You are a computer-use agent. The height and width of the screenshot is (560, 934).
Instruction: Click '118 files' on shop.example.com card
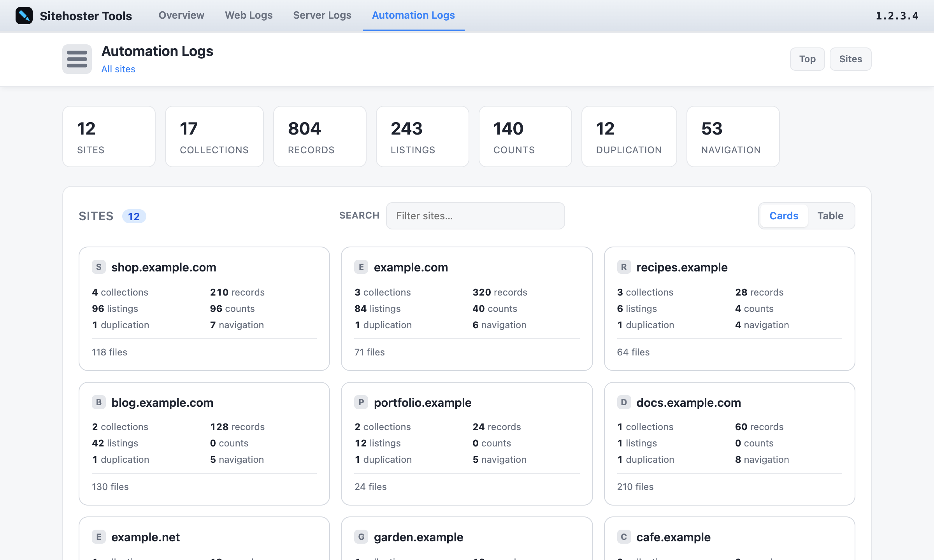click(x=109, y=352)
